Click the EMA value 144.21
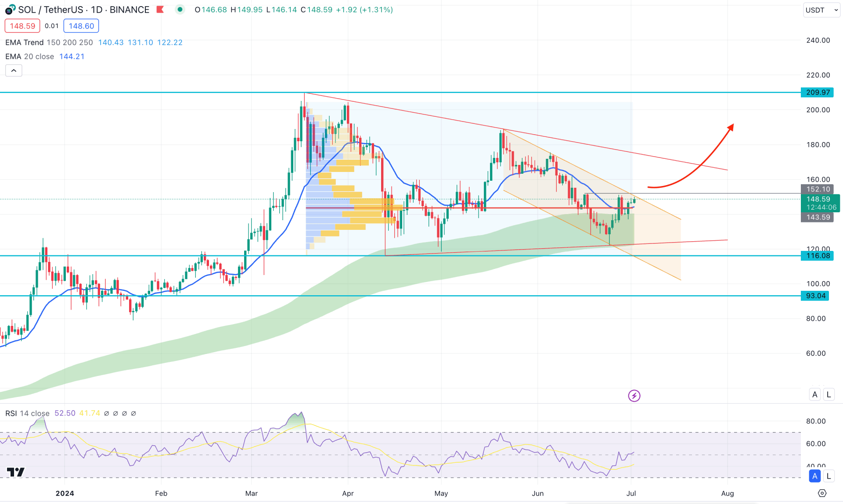The image size is (843, 504). pos(72,57)
